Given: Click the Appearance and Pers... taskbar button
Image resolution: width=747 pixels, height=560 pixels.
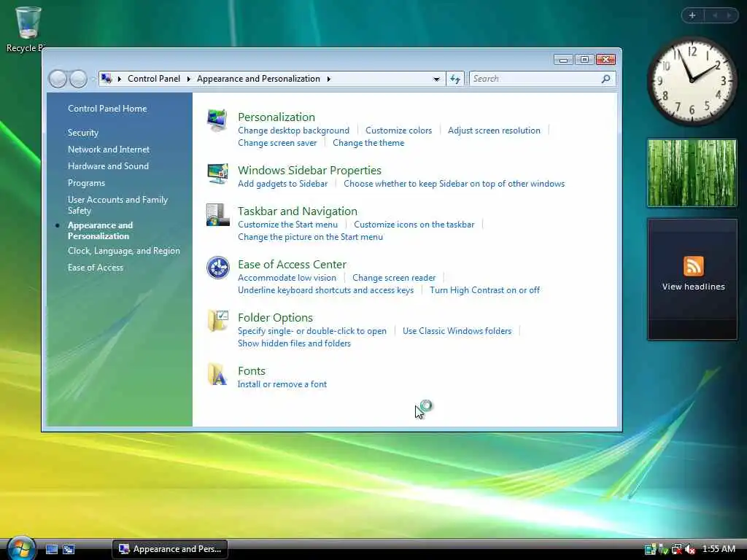Looking at the screenshot, I should [170, 549].
